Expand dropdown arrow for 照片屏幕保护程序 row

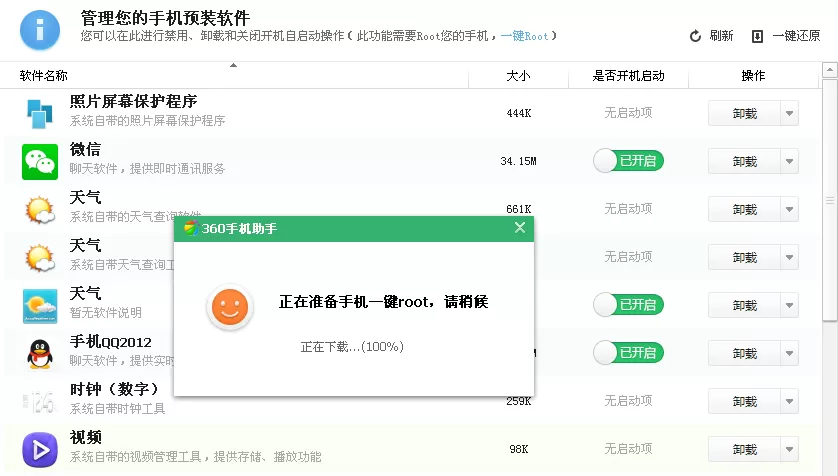point(789,113)
